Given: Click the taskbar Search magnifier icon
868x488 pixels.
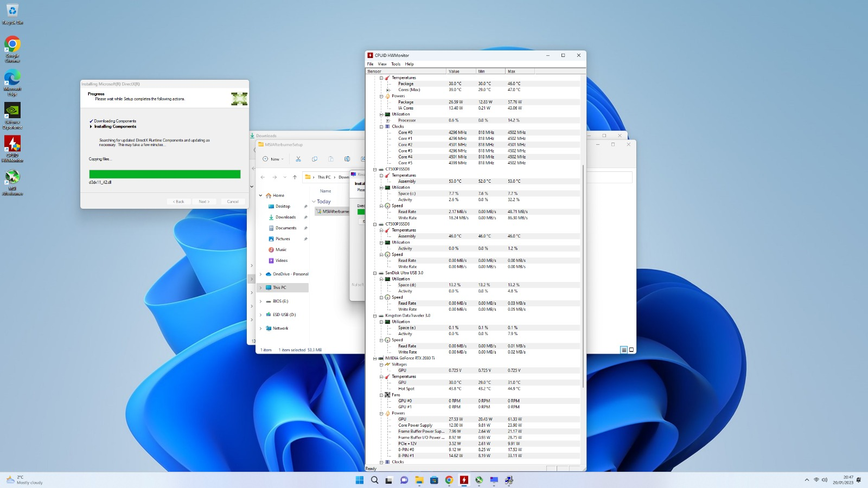Looking at the screenshot, I should point(374,480).
